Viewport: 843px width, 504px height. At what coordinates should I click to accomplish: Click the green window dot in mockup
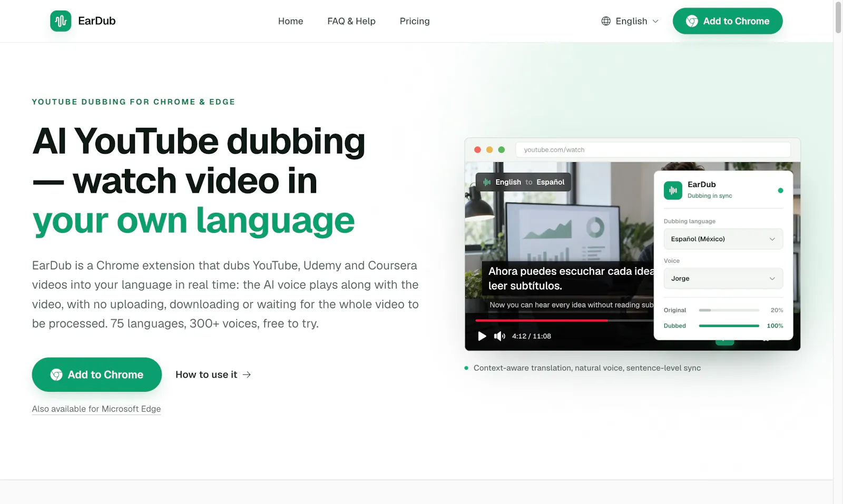[502, 150]
